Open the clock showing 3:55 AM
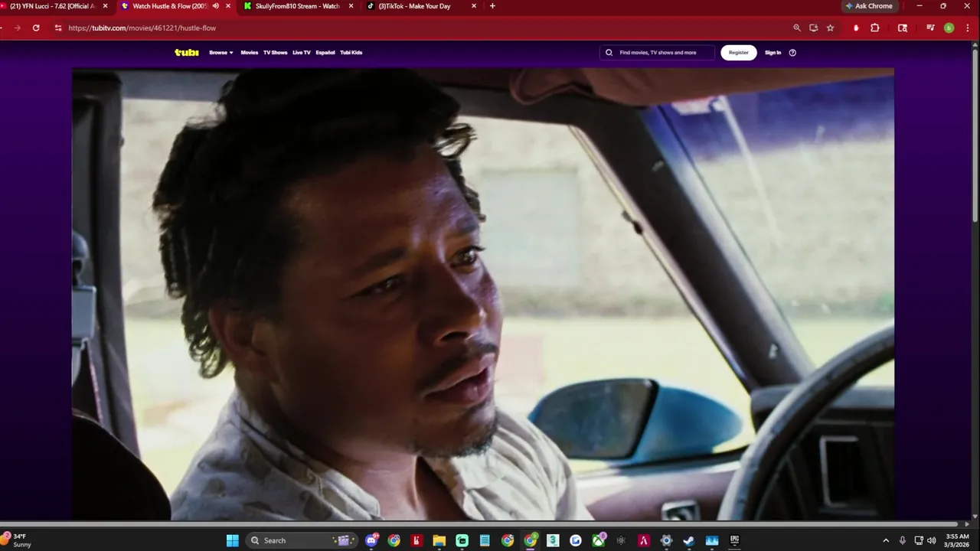 [958, 540]
